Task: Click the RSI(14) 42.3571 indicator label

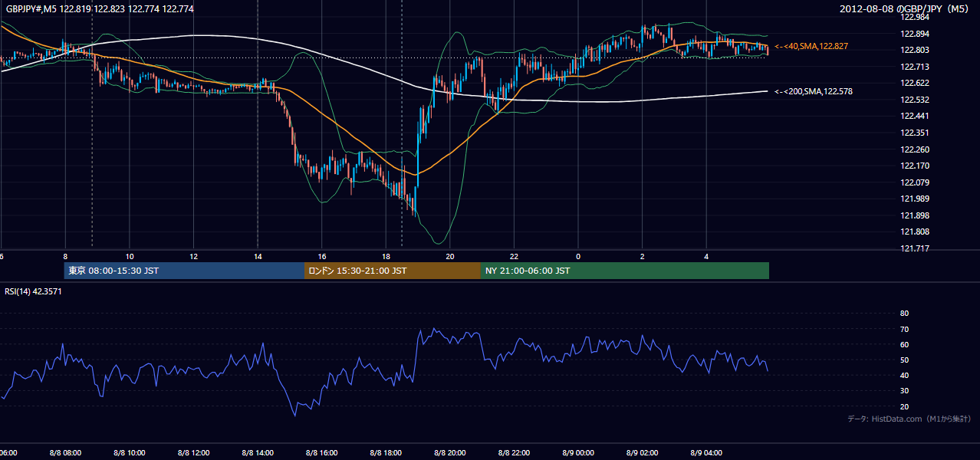Action: pos(34,291)
